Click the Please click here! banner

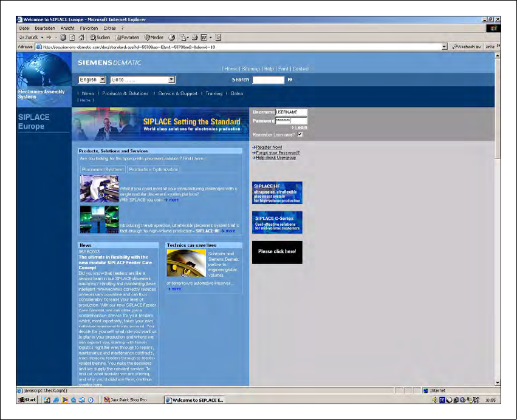tap(277, 252)
